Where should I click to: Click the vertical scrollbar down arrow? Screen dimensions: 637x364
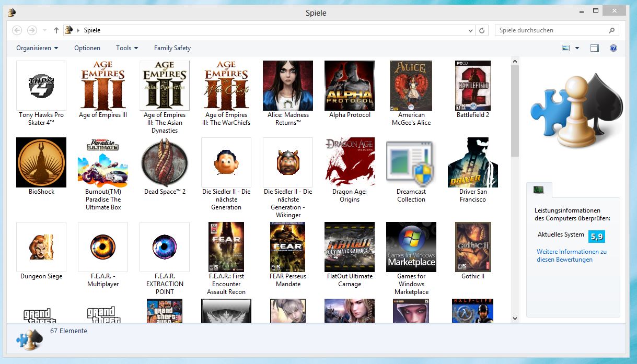pos(515,318)
